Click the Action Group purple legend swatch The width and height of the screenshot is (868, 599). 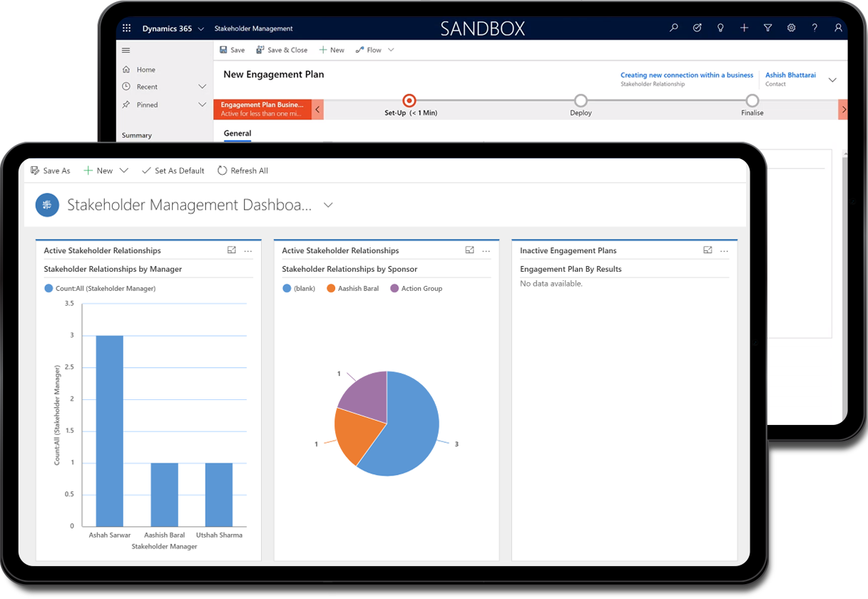394,289
